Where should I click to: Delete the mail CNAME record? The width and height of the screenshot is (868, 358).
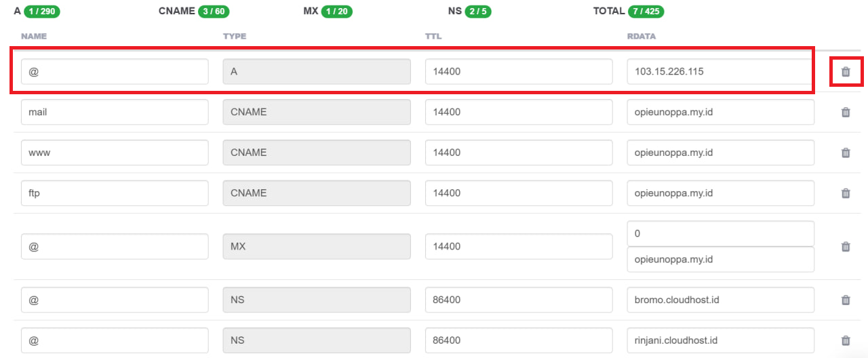click(x=846, y=113)
